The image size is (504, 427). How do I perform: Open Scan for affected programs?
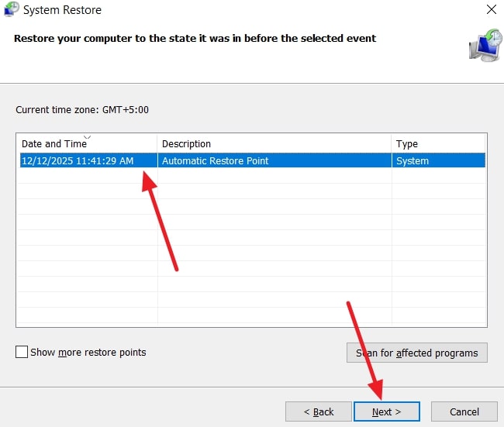[x=417, y=353]
